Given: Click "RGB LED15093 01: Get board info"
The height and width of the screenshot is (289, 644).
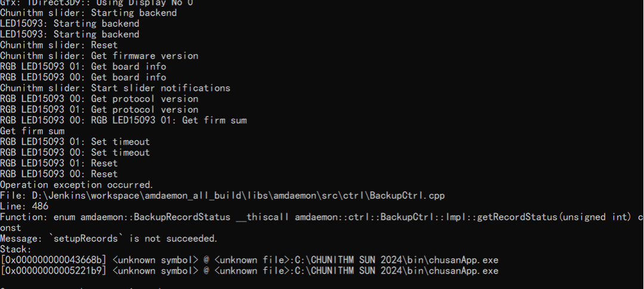Looking at the screenshot, I should pos(83,66).
